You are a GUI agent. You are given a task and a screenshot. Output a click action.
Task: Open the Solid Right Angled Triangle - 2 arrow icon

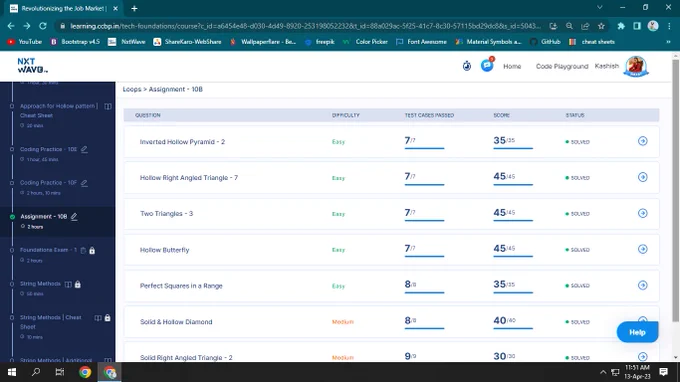pos(643,356)
